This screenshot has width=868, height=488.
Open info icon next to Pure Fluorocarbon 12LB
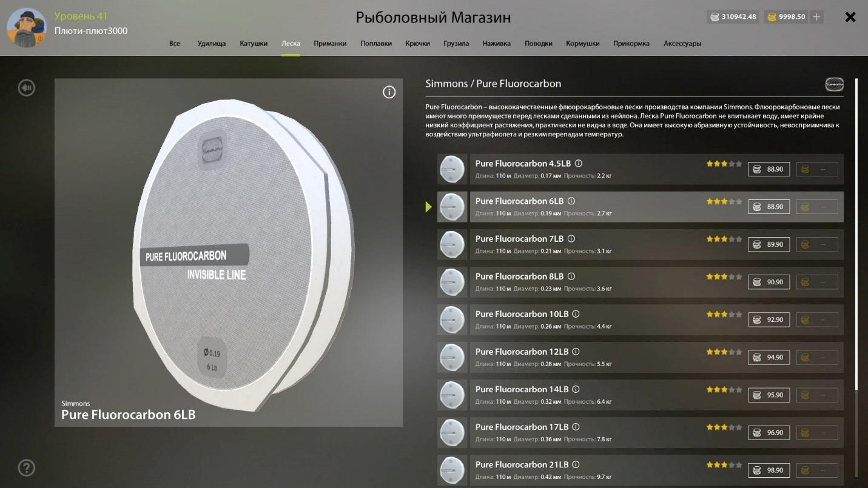click(x=576, y=352)
